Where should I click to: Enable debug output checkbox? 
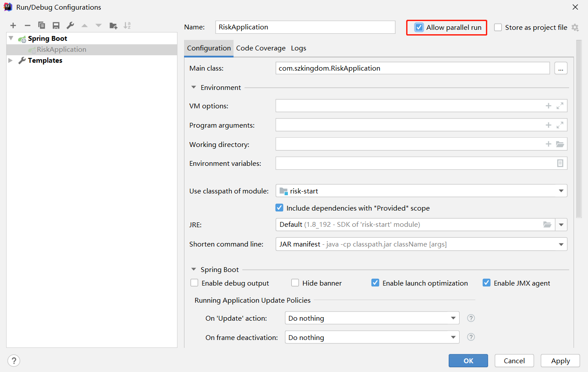(x=195, y=283)
